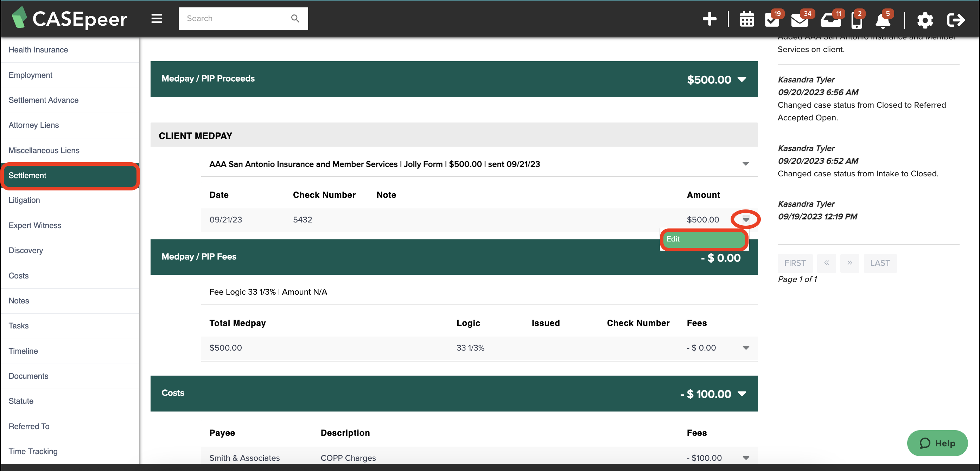Click the FIRST pagination button
Screen dimensions: 980x471
coord(795,263)
